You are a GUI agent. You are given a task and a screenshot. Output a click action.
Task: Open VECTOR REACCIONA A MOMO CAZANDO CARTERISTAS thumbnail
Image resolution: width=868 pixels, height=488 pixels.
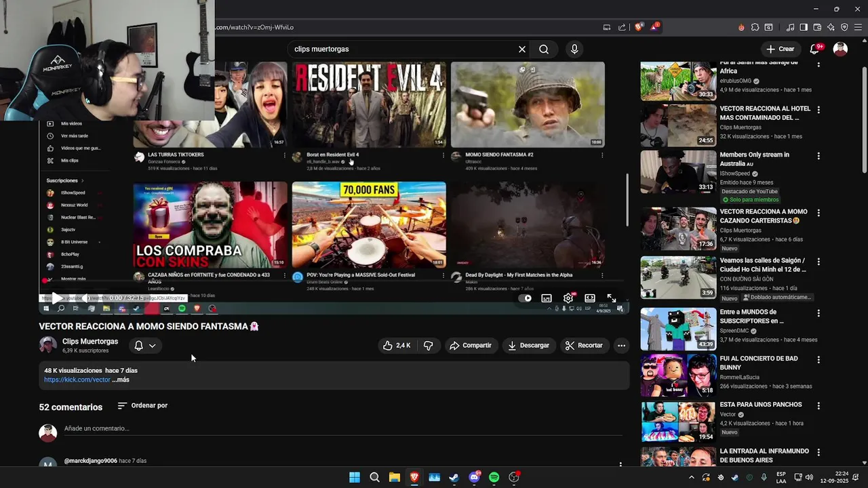click(x=678, y=229)
